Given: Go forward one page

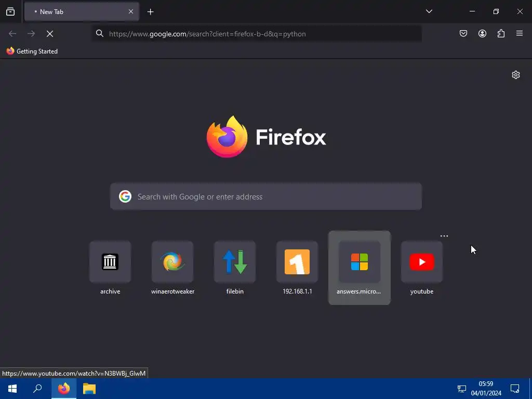Looking at the screenshot, I should pyautogui.click(x=31, y=34).
